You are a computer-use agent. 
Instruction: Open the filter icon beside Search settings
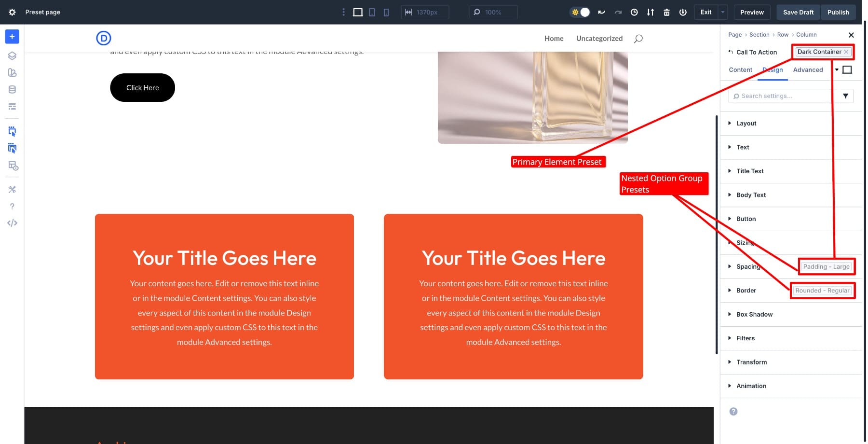845,96
